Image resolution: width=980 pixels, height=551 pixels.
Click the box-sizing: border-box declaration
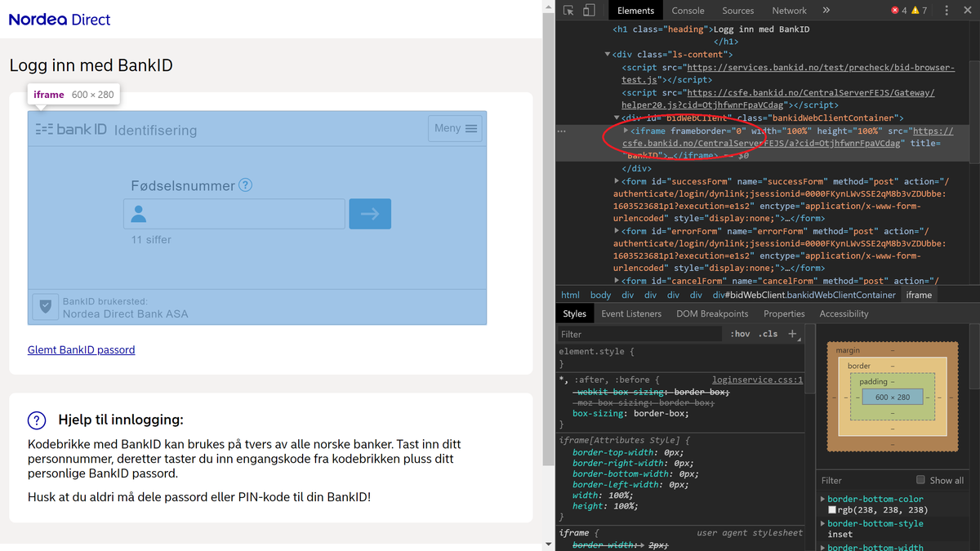(x=630, y=413)
